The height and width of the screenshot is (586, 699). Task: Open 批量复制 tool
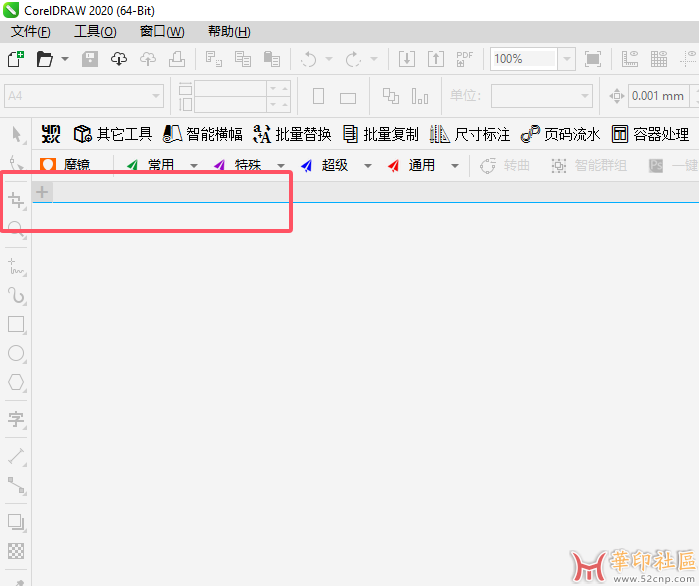coord(381,134)
